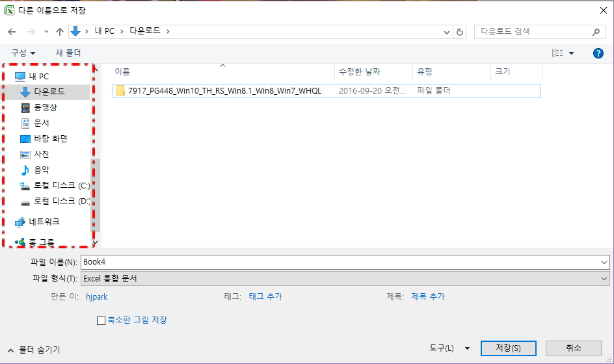Select the Videos (동영상) folder icon
Image resolution: width=614 pixels, height=364 pixels.
pyautogui.click(x=25, y=108)
